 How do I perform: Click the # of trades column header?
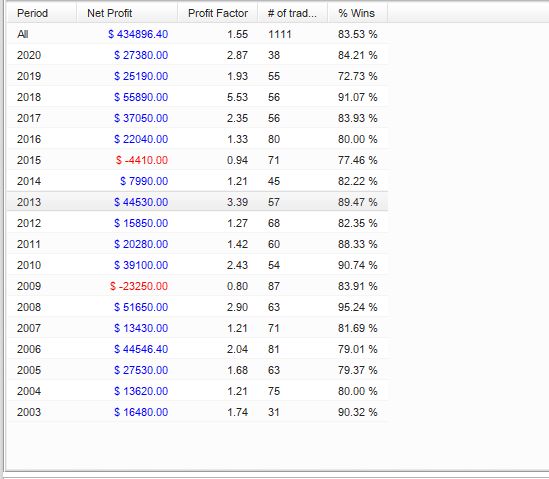pyautogui.click(x=293, y=13)
